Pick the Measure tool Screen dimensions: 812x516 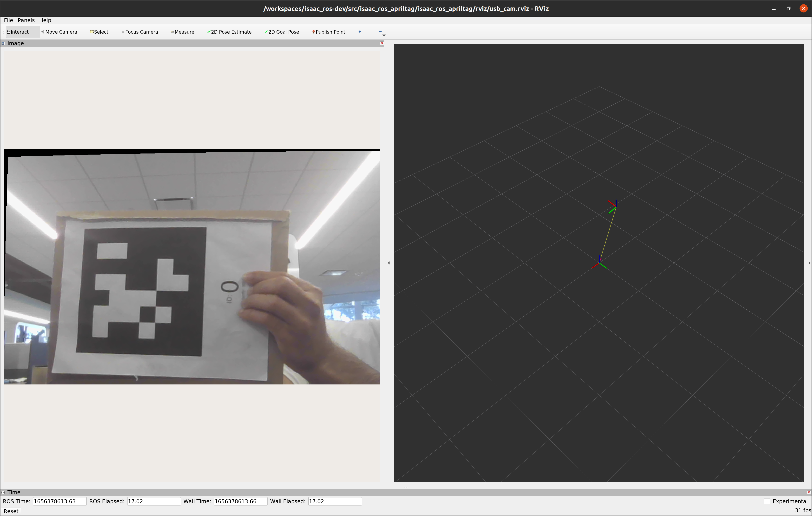[x=183, y=32]
